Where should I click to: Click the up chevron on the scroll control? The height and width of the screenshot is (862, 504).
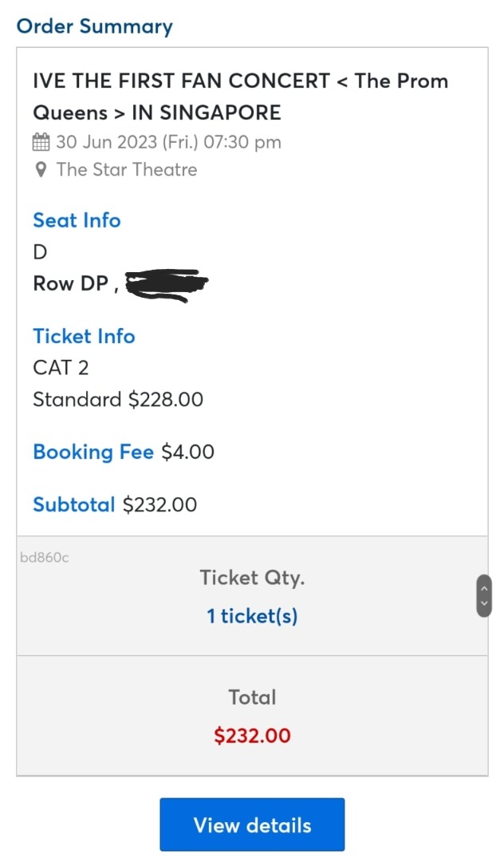[x=483, y=587]
